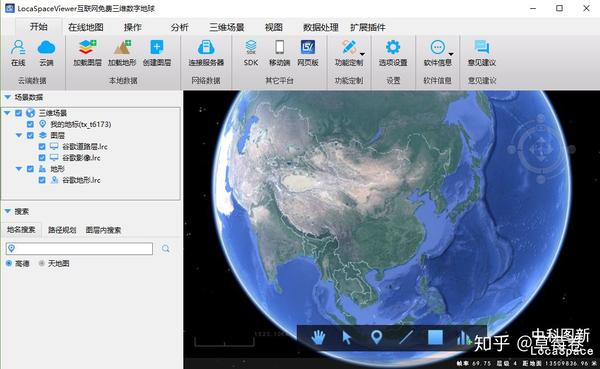Click the 加载图层 load layer icon
600x369 pixels.
(88, 47)
